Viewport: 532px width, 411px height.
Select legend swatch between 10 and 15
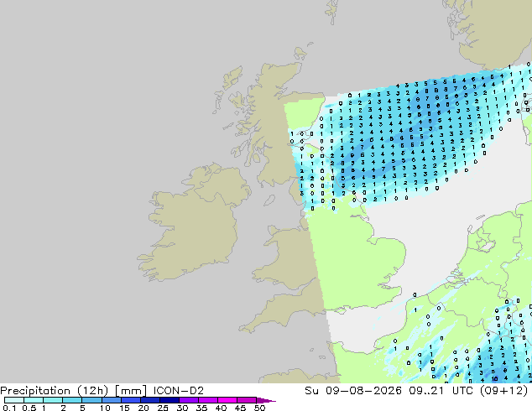pyautogui.click(x=111, y=400)
